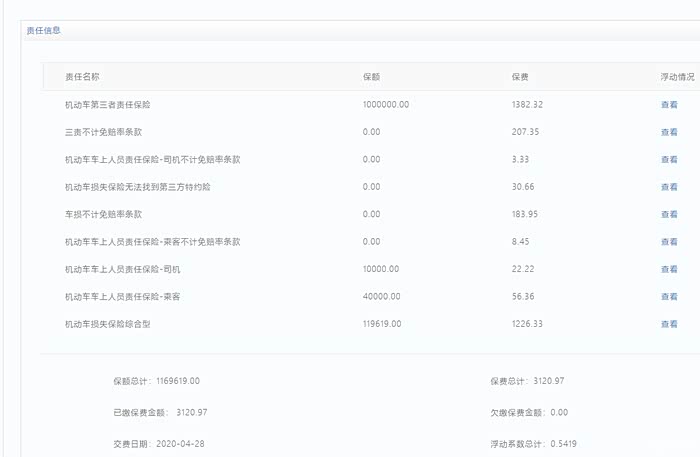Image resolution: width=700 pixels, height=457 pixels.
Task: Select the 保费 column header
Action: tap(520, 77)
